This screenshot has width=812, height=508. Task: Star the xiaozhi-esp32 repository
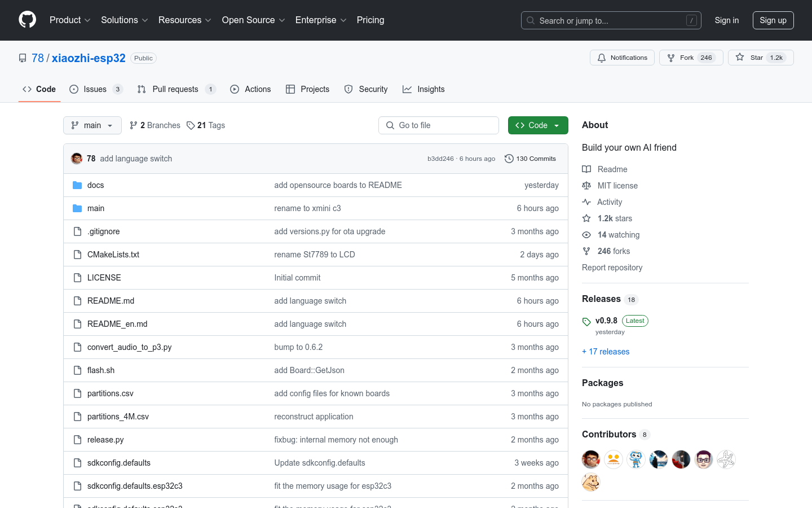pos(761,58)
